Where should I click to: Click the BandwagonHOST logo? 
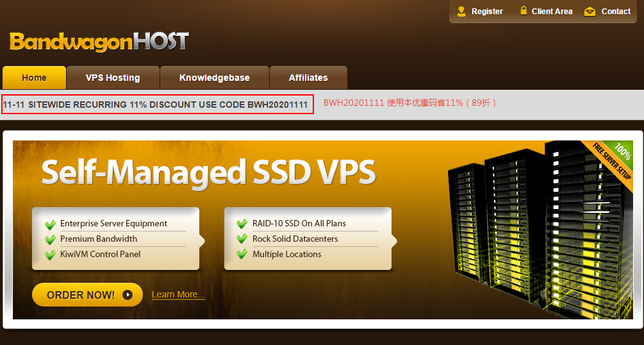click(x=99, y=42)
